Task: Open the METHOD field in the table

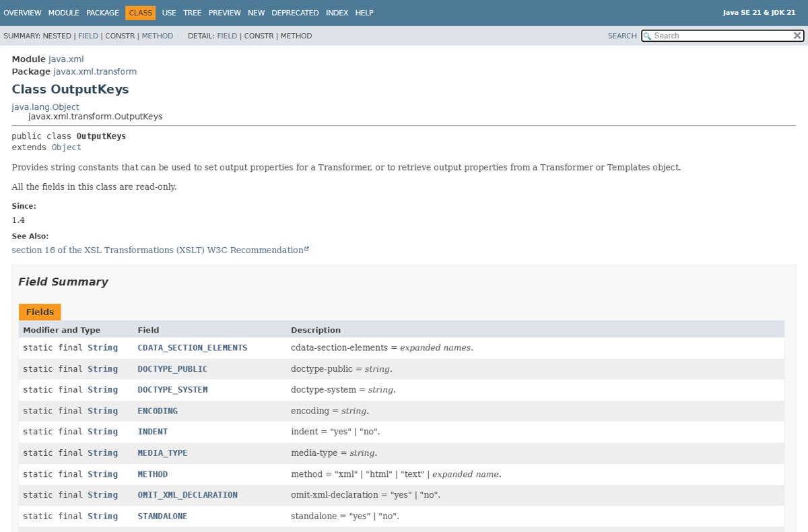Action: coord(153,474)
